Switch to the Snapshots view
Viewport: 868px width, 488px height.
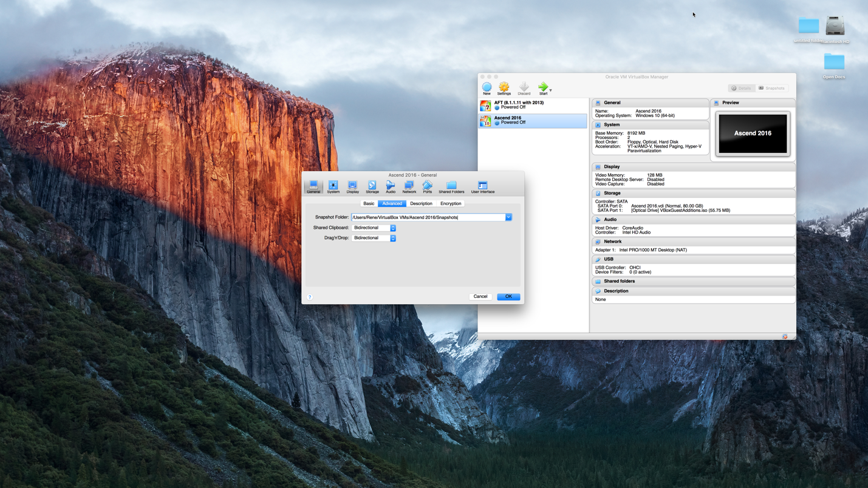point(771,89)
